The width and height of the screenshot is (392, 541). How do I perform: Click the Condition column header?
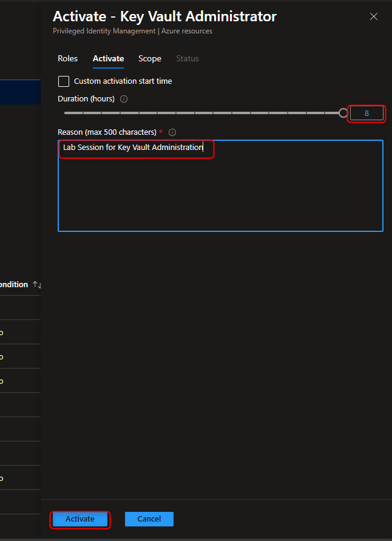point(14,285)
